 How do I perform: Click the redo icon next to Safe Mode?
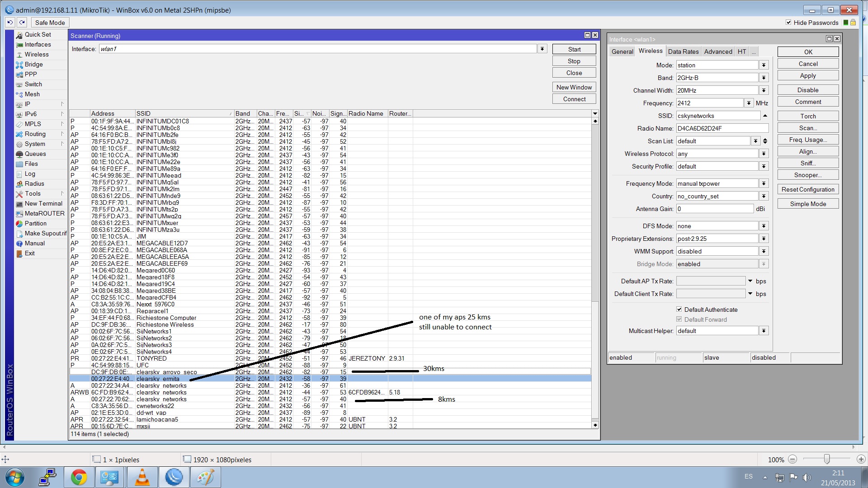22,23
